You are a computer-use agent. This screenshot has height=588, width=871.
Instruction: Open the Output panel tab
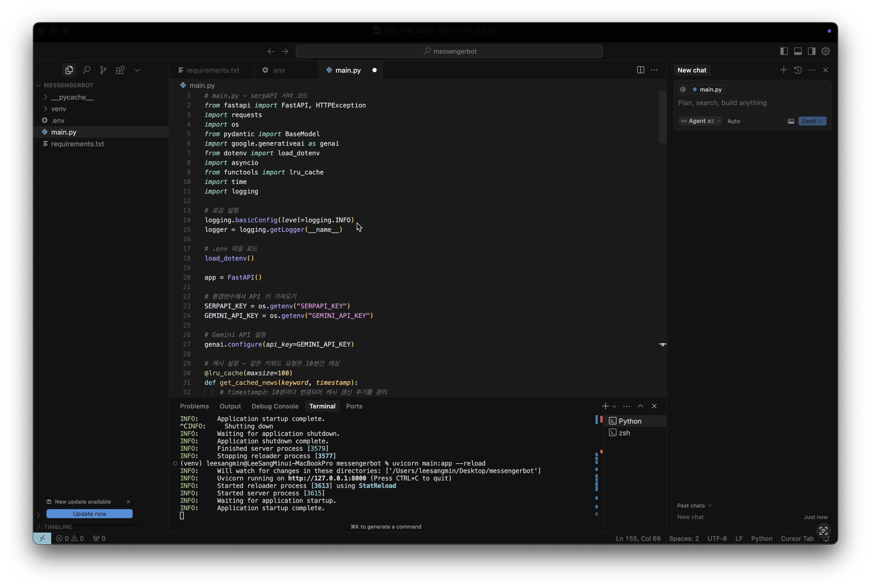point(230,406)
